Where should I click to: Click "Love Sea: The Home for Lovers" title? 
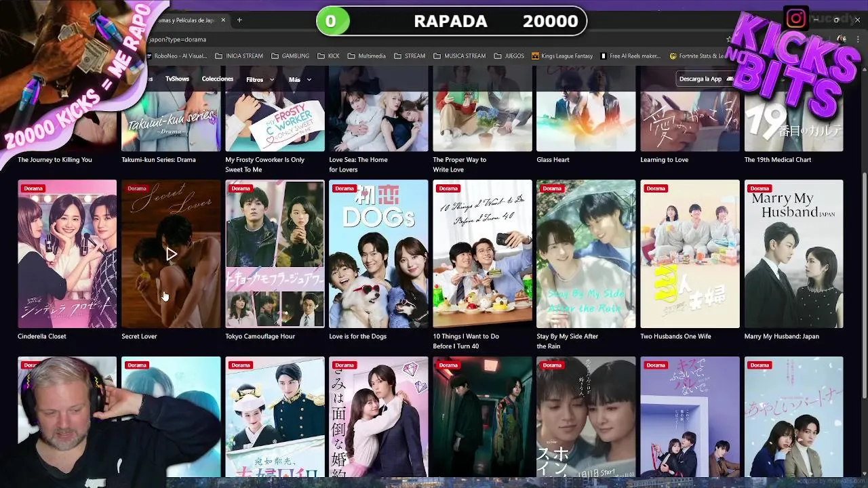click(358, 165)
